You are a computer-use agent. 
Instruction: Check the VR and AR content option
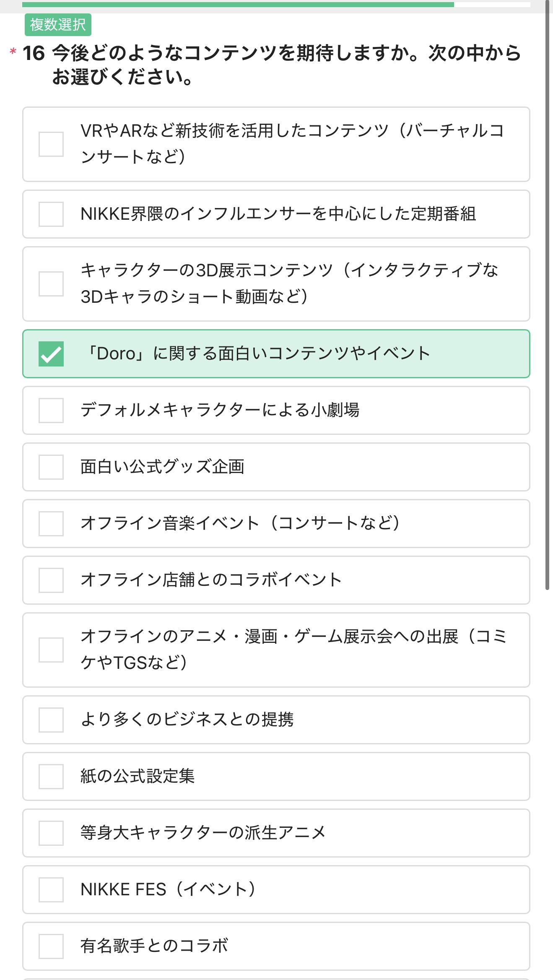[x=51, y=144]
